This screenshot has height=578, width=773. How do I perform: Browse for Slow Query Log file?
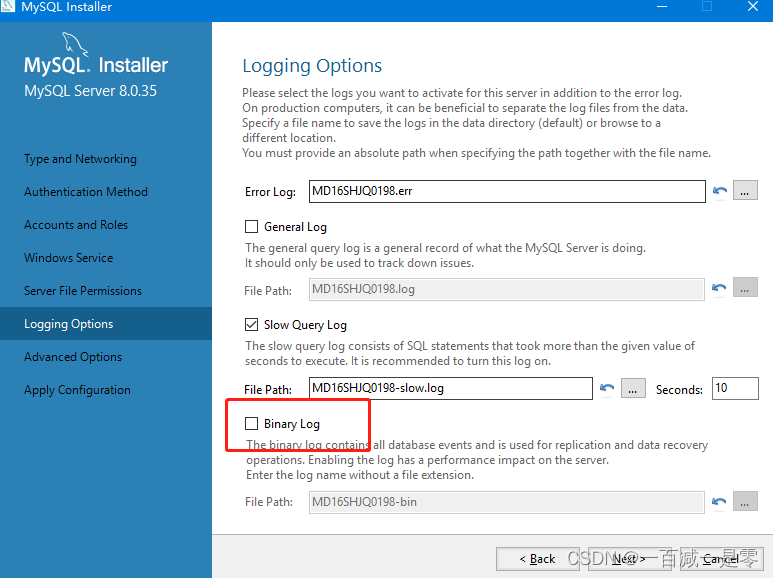click(633, 388)
